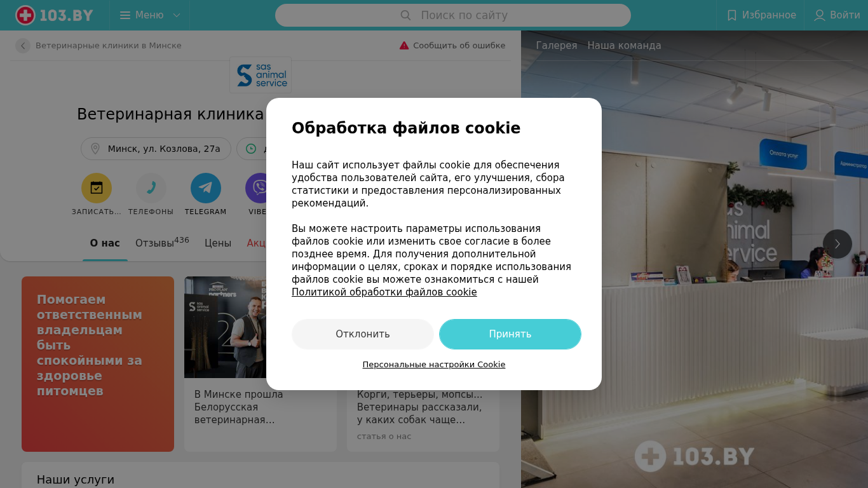This screenshot has width=868, height=488.
Task: Open Персональные настройки Cookie link
Action: tap(434, 365)
